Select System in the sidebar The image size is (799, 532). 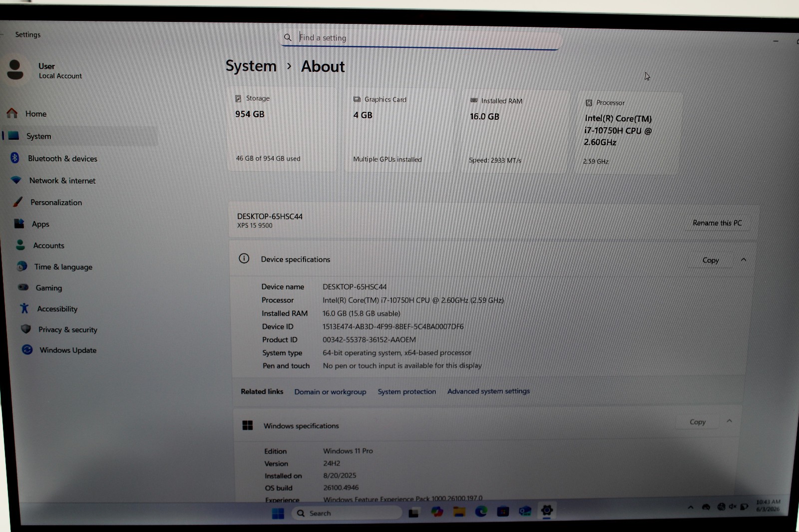coord(80,136)
